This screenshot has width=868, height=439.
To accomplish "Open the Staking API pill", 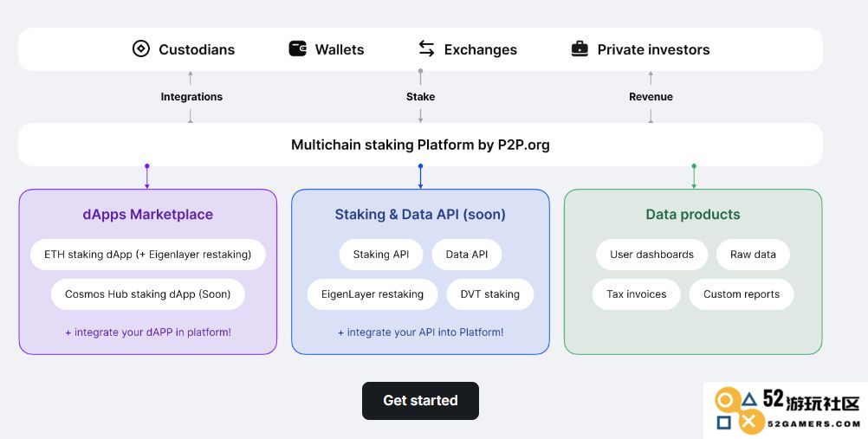I will (381, 255).
